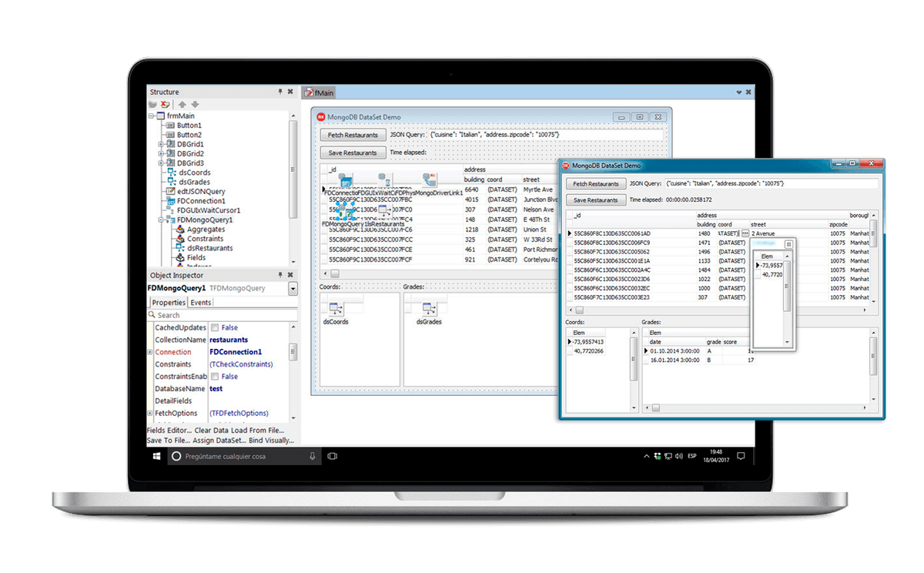Click the Fields Editor link
924x573 pixels.
coord(169,431)
